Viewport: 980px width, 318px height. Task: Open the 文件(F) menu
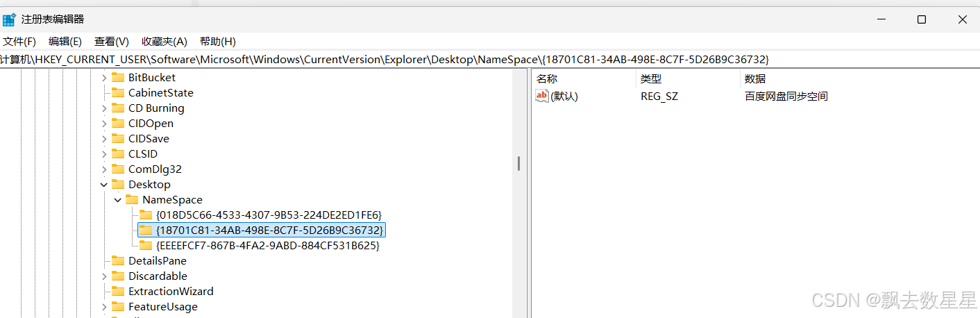coord(19,42)
